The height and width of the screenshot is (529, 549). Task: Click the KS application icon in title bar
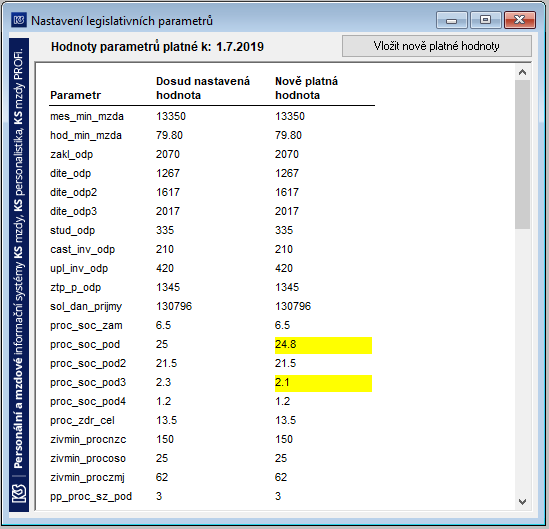pyautogui.click(x=19, y=20)
